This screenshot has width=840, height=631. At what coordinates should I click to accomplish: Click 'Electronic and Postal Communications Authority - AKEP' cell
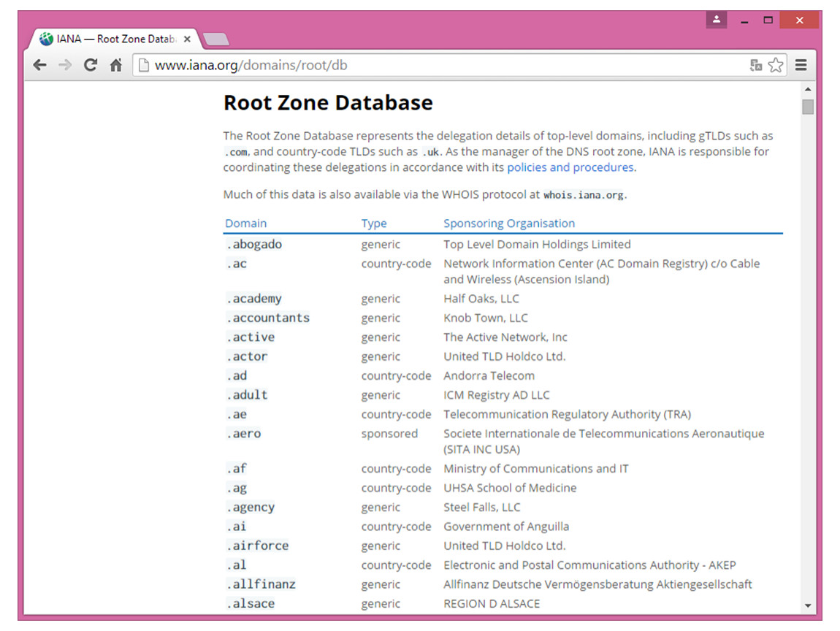point(589,565)
